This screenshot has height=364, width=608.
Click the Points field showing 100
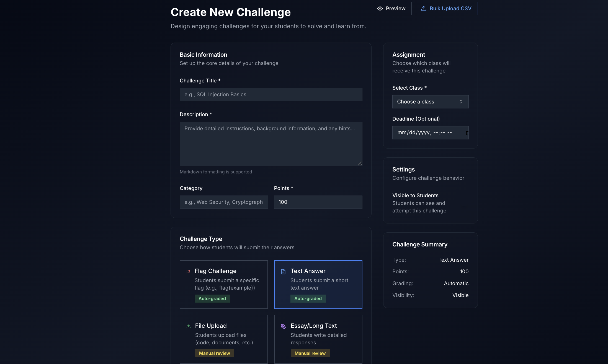[x=318, y=202]
